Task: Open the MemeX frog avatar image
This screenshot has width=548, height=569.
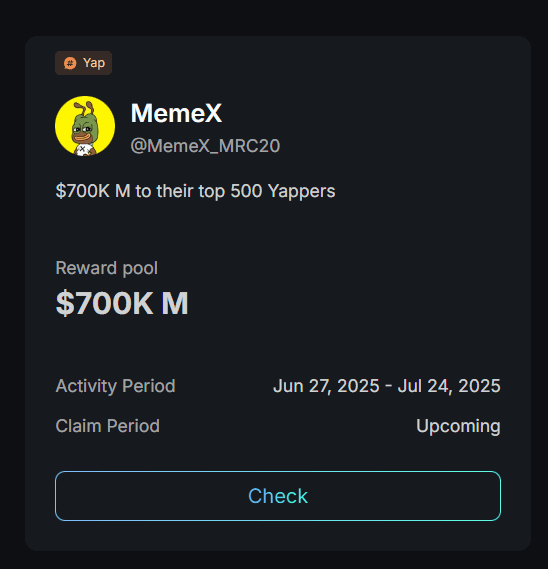Action: (x=85, y=126)
